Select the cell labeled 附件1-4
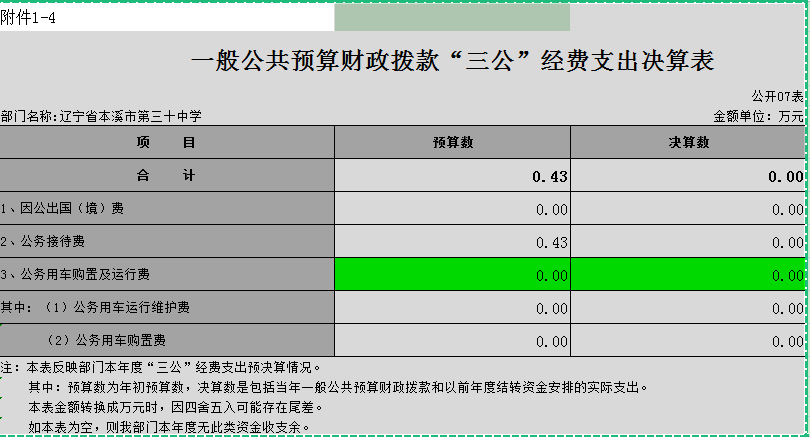The width and height of the screenshot is (810, 437). point(167,18)
